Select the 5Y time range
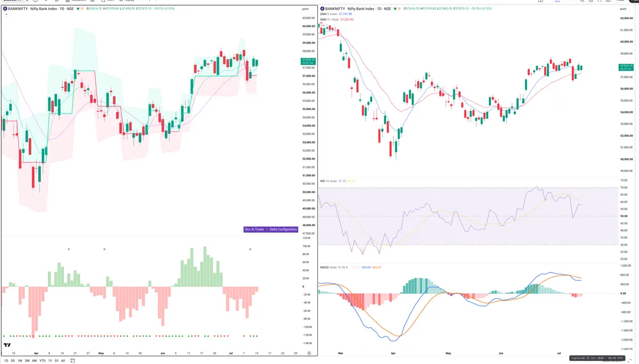This screenshot has height=364, width=639. point(56,360)
